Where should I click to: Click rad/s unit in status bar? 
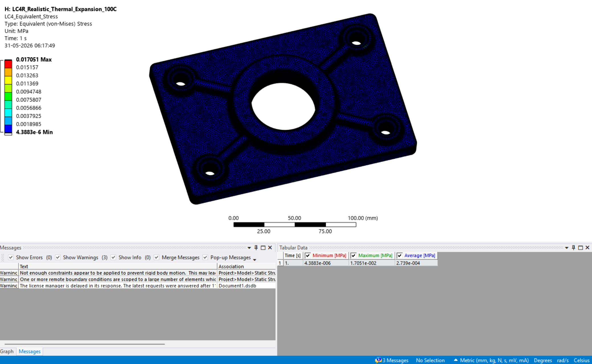coord(563,360)
